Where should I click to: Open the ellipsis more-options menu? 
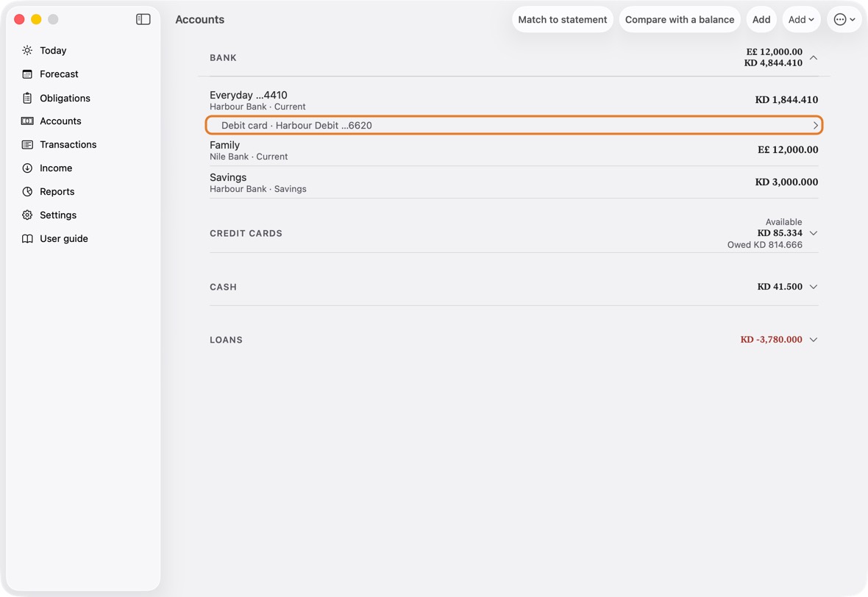point(844,19)
